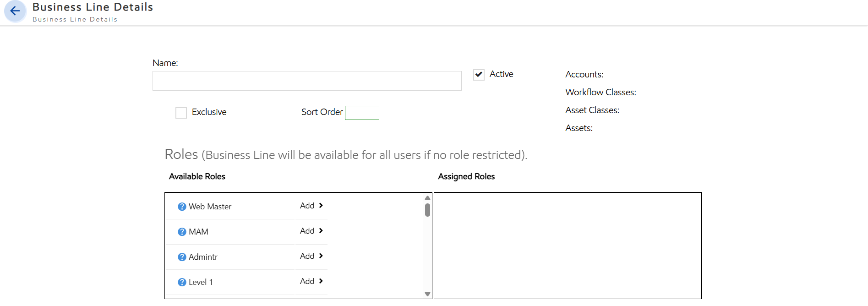
Task: Add the Web Master role
Action: pyautogui.click(x=311, y=206)
